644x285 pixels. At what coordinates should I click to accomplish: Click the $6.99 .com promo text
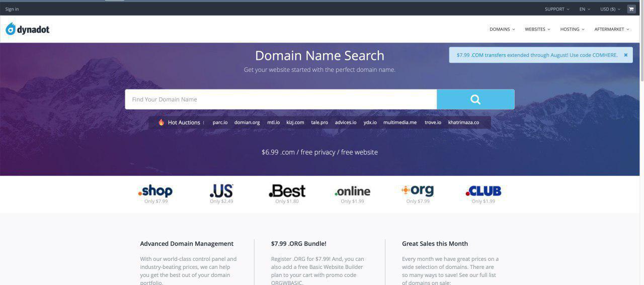[x=319, y=152]
